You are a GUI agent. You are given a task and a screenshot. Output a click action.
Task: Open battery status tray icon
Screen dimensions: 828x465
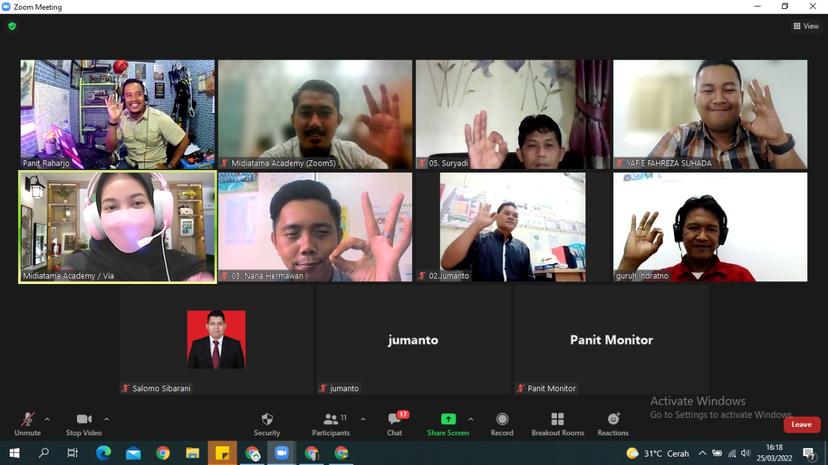coord(717,453)
